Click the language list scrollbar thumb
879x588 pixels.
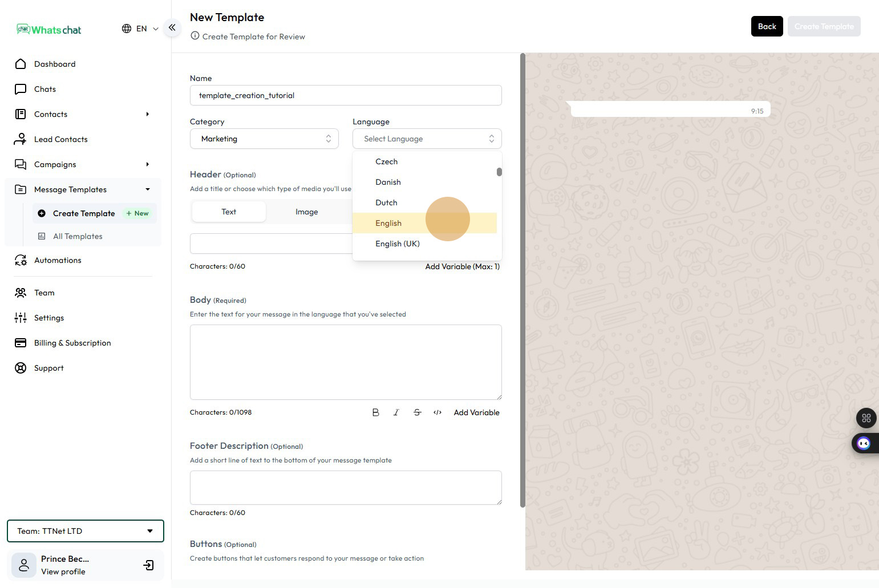click(499, 172)
